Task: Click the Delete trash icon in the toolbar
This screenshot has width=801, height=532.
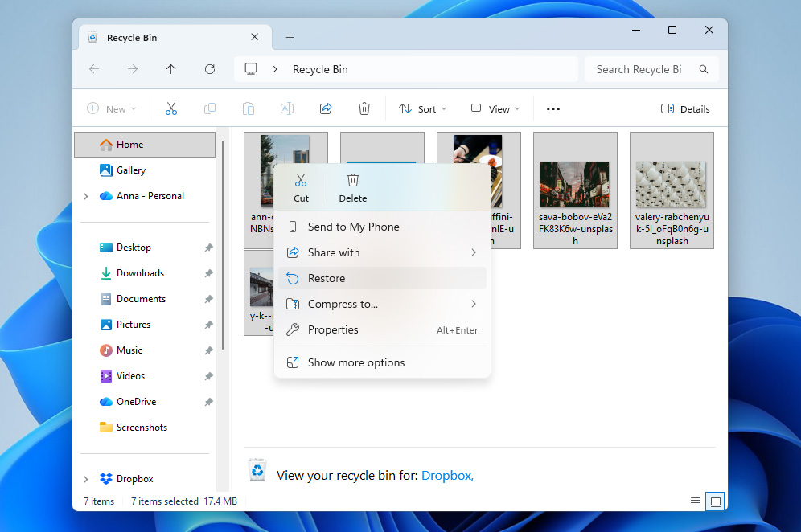Action: tap(364, 108)
